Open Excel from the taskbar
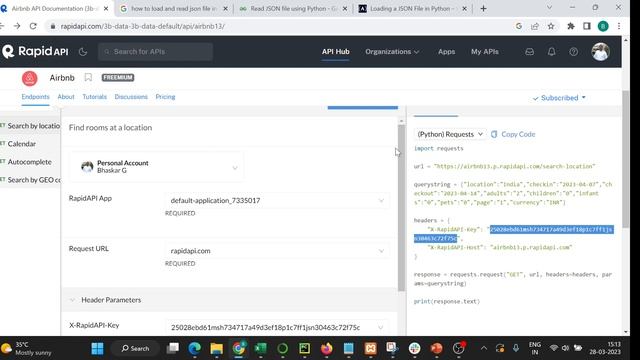Viewport: 640px width, 360px height. (260, 349)
